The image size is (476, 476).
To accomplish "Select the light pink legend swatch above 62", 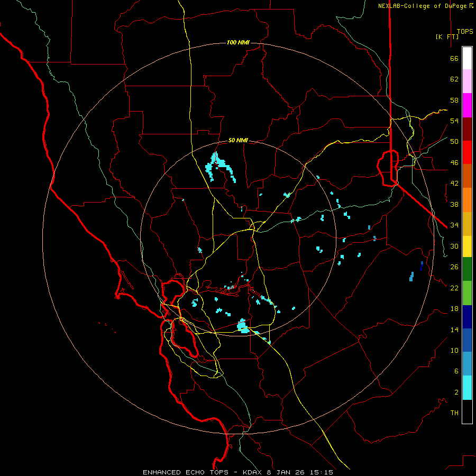I will click(x=467, y=81).
